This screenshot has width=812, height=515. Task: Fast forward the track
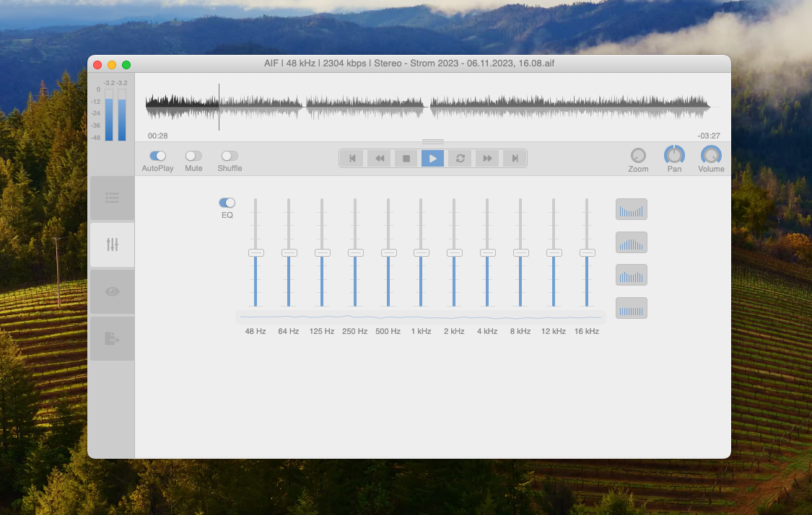[486, 159]
